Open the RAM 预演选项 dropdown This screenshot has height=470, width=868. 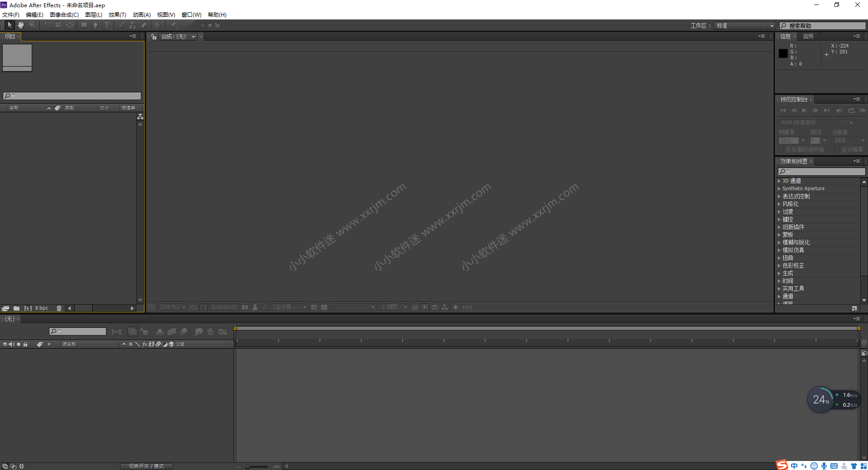point(817,123)
